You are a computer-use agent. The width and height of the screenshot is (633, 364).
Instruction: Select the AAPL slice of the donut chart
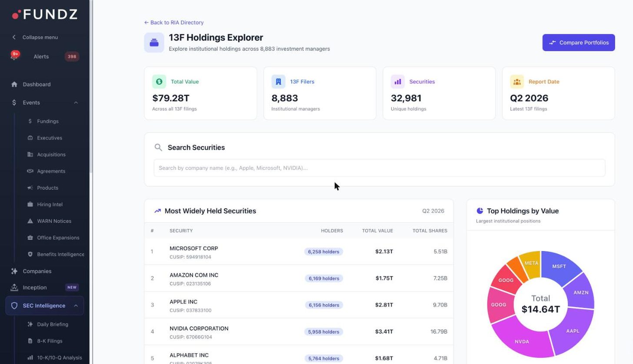[x=573, y=331]
